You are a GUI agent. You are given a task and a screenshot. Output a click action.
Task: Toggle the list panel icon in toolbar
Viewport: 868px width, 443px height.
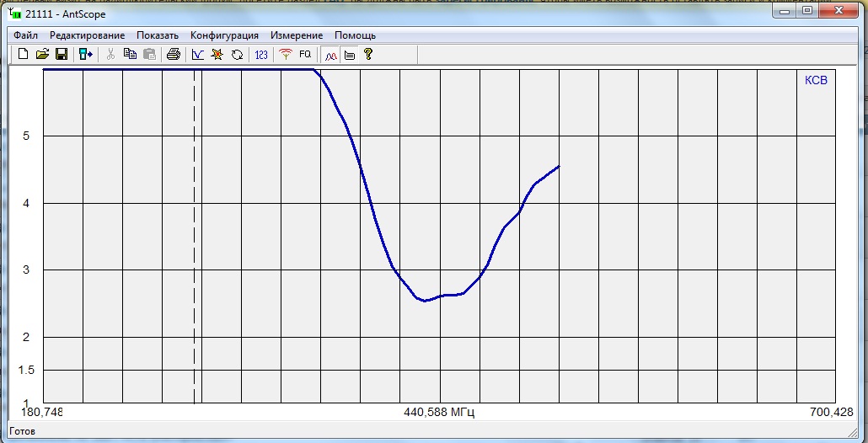pyautogui.click(x=349, y=55)
